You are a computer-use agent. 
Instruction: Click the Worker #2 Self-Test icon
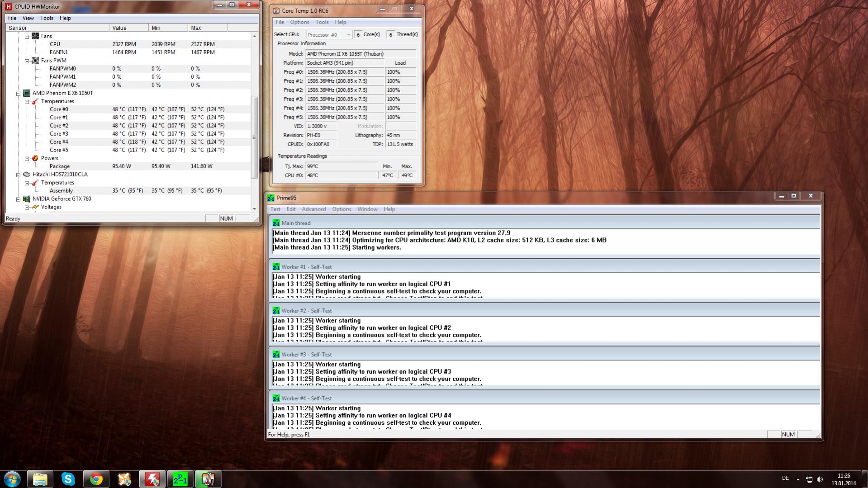point(276,311)
